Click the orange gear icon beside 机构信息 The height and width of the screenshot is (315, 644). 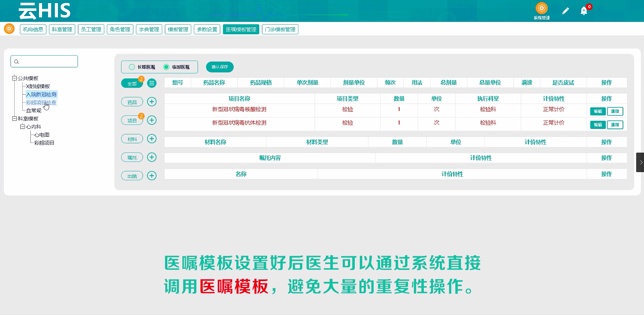click(9, 29)
